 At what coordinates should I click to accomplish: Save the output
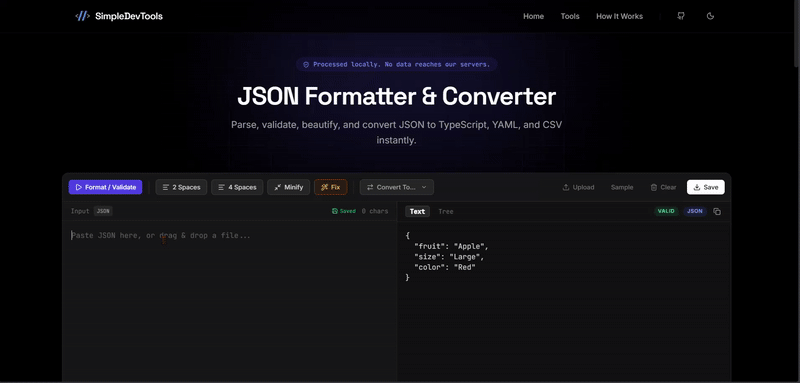[x=706, y=187]
